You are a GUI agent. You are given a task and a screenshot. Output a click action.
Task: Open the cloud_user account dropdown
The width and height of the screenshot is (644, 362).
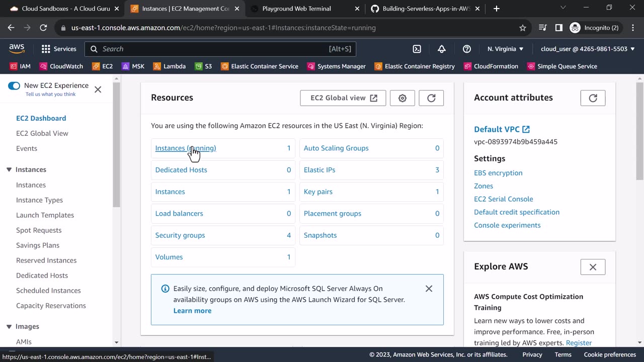(588, 49)
